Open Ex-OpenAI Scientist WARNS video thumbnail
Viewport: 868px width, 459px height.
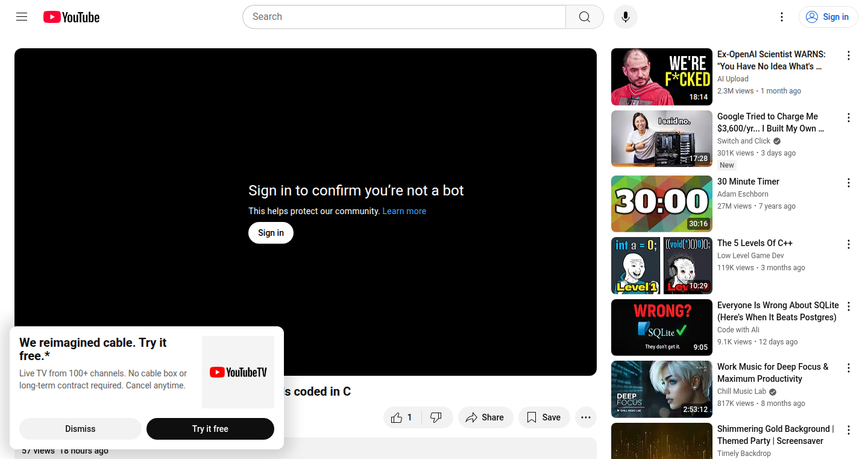point(662,77)
